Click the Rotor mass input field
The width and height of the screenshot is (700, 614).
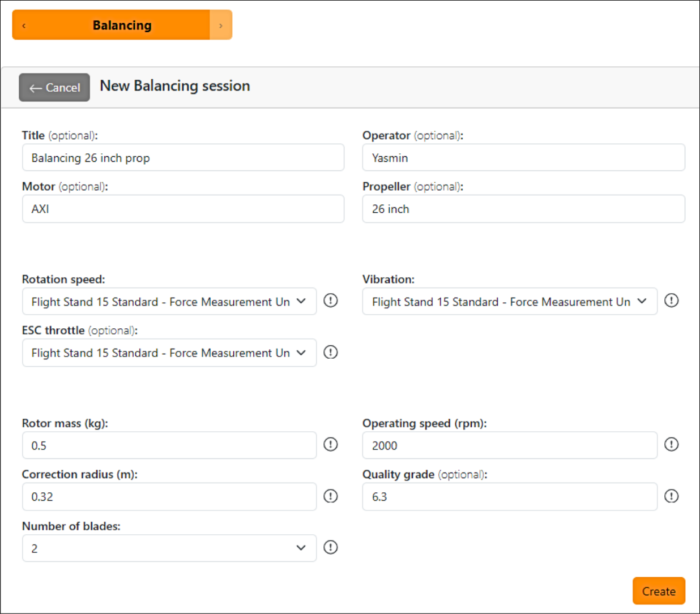click(x=169, y=445)
